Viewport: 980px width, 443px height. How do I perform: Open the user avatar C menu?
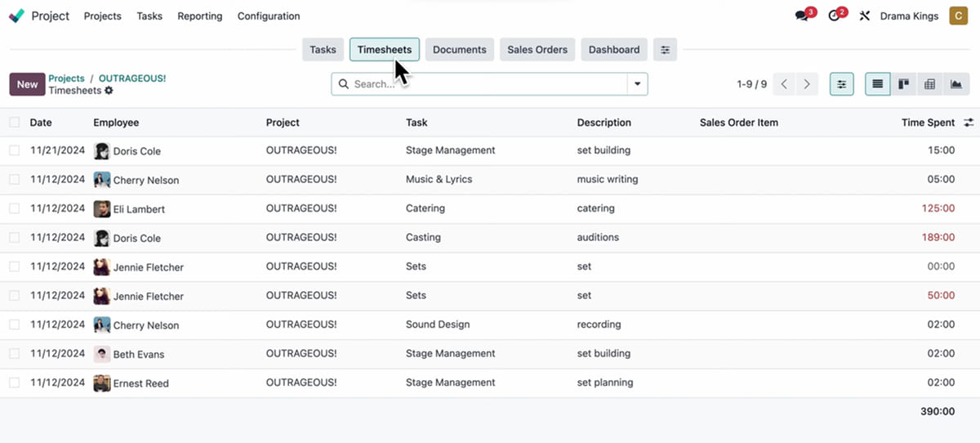coord(958,16)
